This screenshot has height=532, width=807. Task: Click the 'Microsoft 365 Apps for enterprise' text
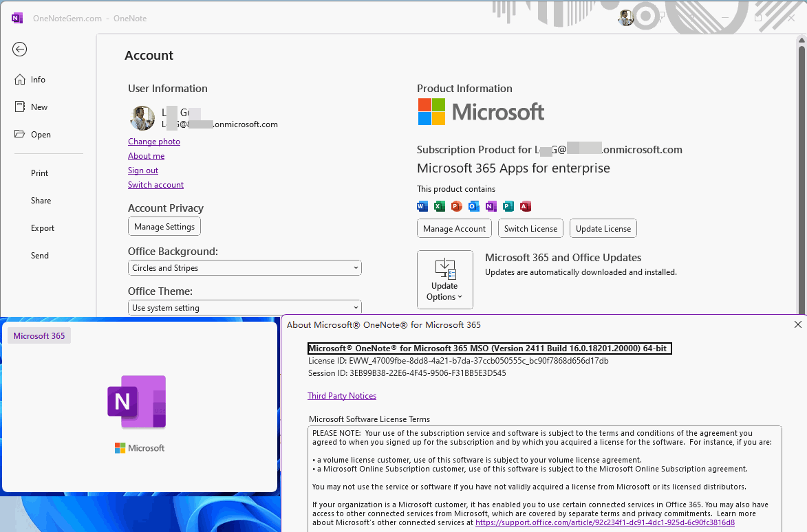(513, 168)
